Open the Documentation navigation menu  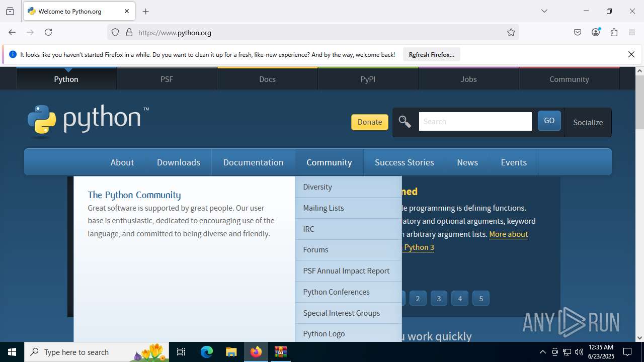click(253, 162)
